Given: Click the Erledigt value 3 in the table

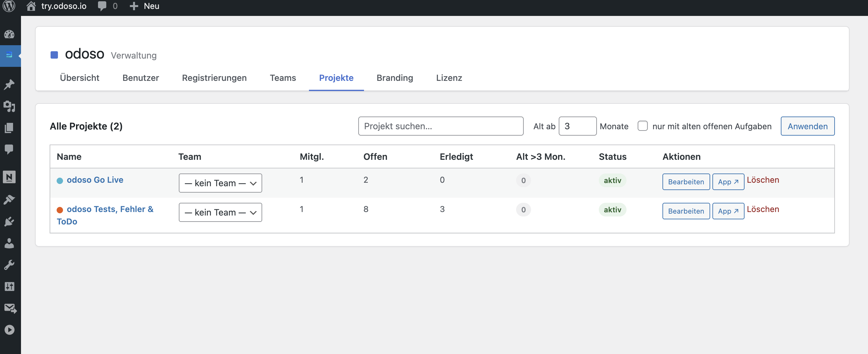Looking at the screenshot, I should [442, 209].
